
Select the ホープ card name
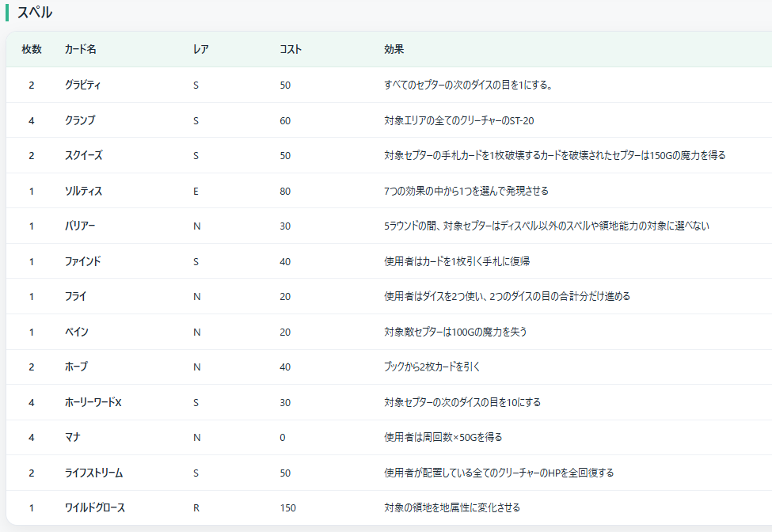tap(76, 367)
